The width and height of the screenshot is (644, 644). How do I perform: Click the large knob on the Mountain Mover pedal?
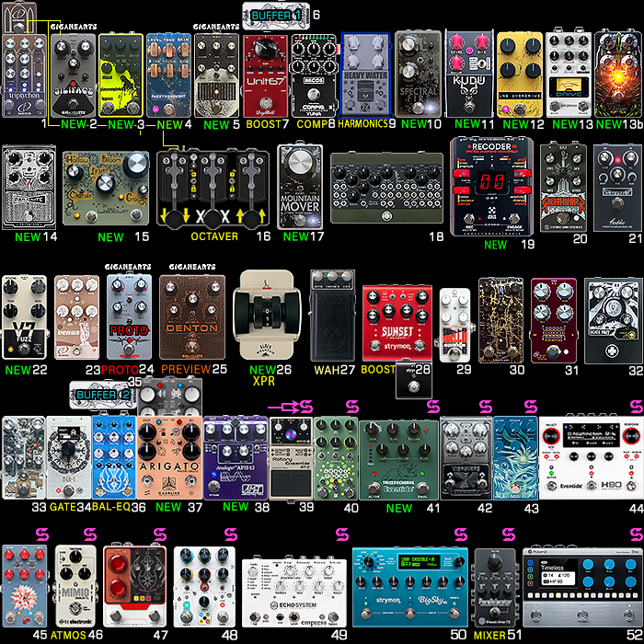pos(300,163)
